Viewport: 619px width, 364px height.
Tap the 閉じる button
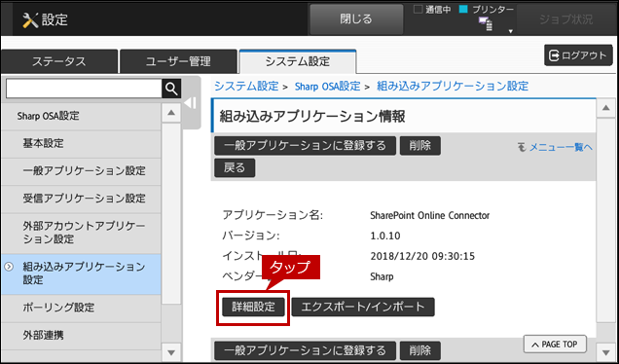pyautogui.click(x=356, y=18)
